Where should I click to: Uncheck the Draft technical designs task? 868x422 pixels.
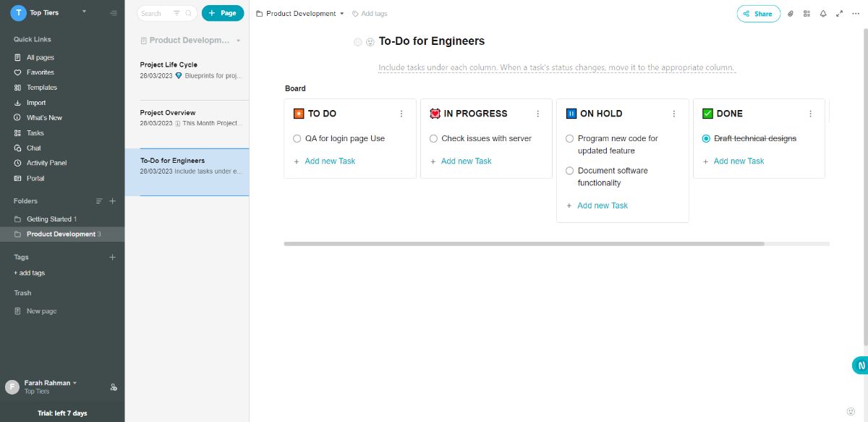point(706,138)
